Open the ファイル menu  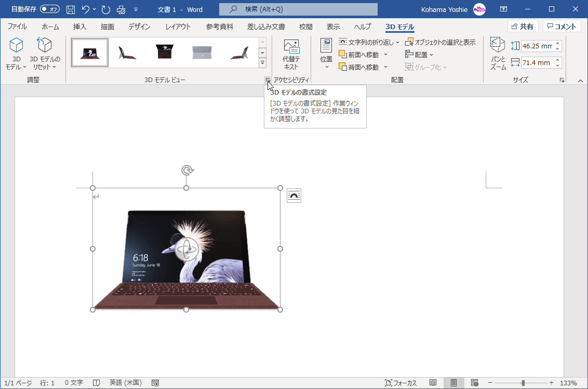[x=17, y=27]
